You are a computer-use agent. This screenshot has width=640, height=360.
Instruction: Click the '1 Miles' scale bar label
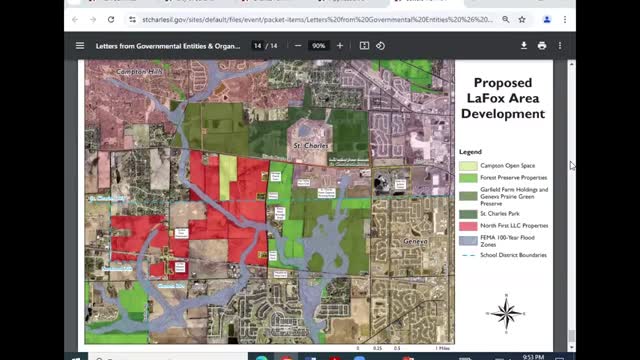pyautogui.click(x=442, y=348)
